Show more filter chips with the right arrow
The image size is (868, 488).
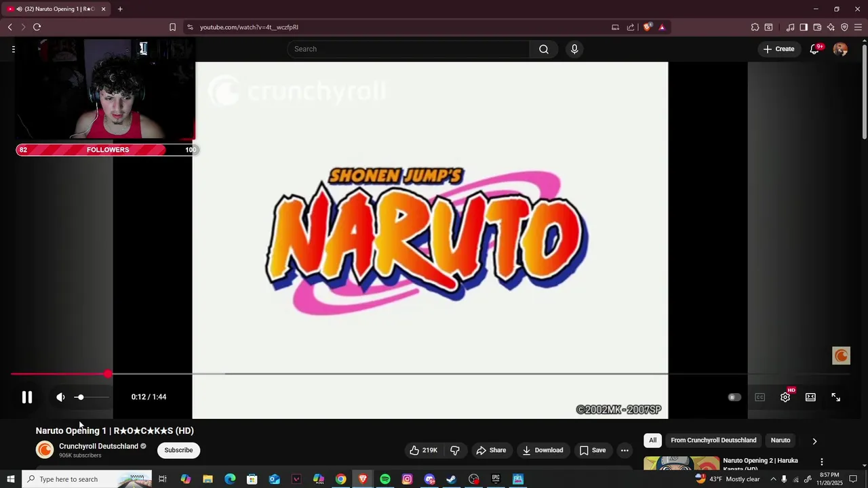[x=814, y=441]
